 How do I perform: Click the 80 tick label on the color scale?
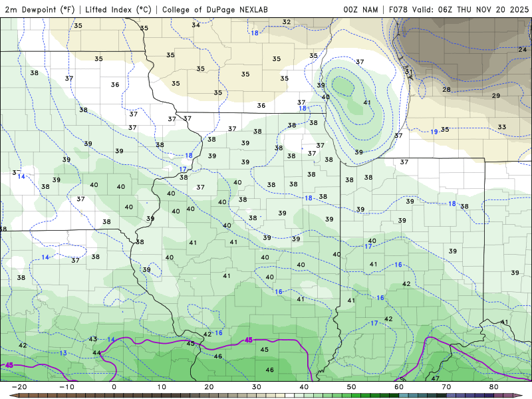tap(494, 387)
